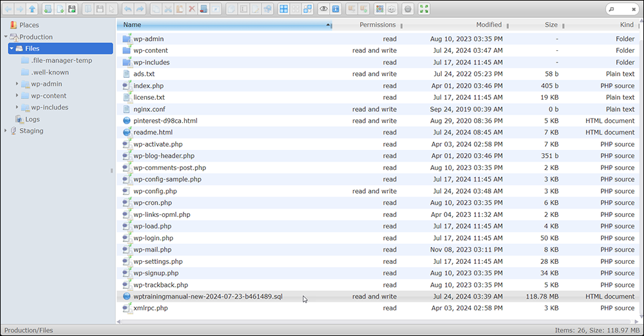
Task: Select Places in the sidebar
Action: [x=29, y=25]
